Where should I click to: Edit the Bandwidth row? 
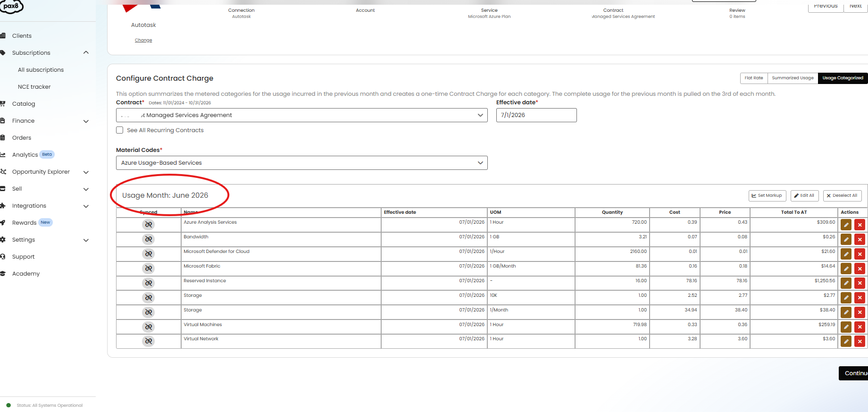click(x=846, y=240)
